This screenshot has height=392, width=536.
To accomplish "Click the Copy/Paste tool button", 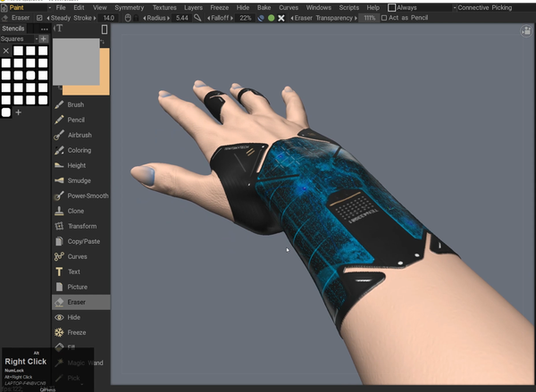I will pos(83,241).
